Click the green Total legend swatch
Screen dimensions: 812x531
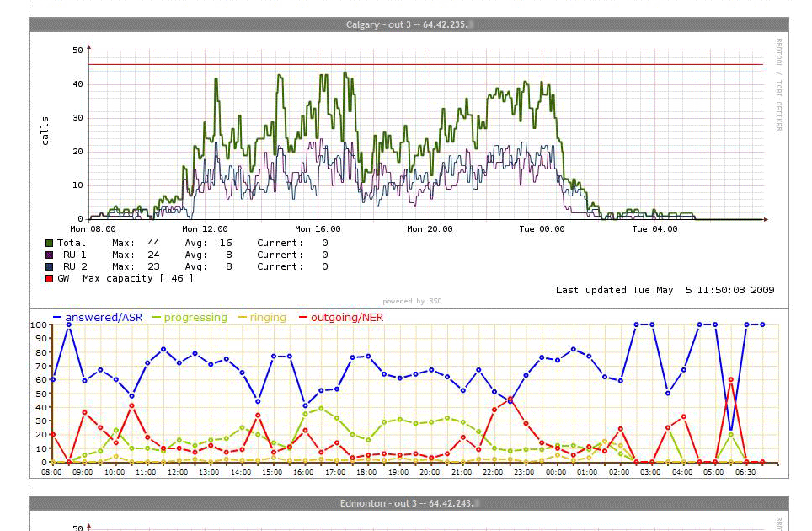point(50,243)
